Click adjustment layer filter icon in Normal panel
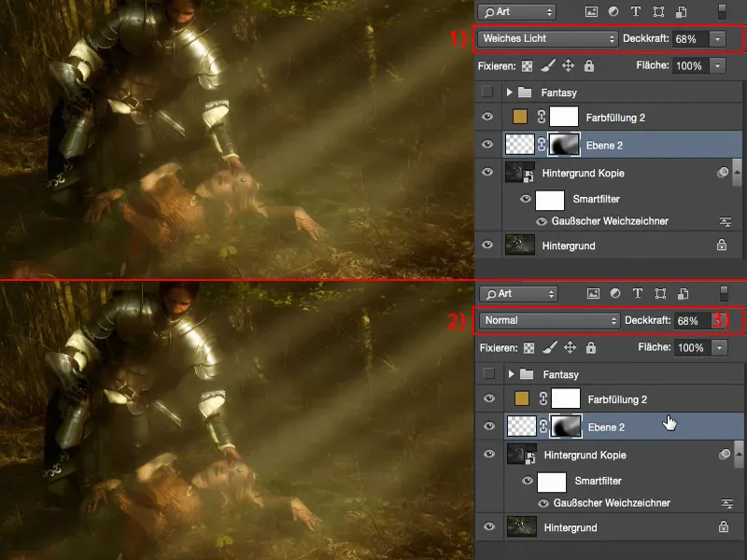Screen dimensions: 747x560 pyautogui.click(x=615, y=293)
